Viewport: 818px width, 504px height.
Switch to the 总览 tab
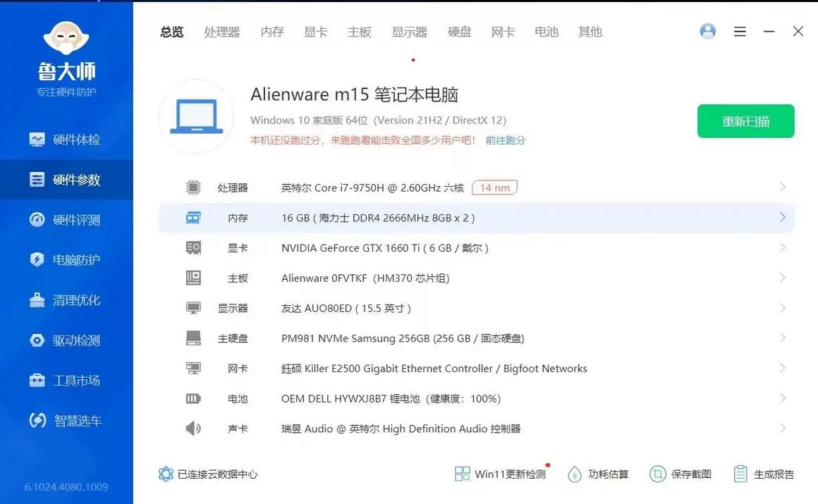point(171,32)
